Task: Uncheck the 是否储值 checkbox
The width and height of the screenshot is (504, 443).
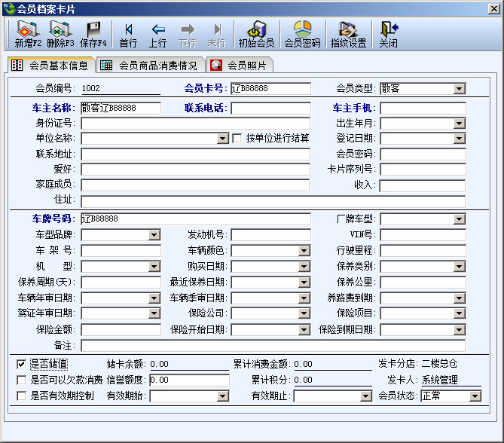Action: pyautogui.click(x=21, y=364)
